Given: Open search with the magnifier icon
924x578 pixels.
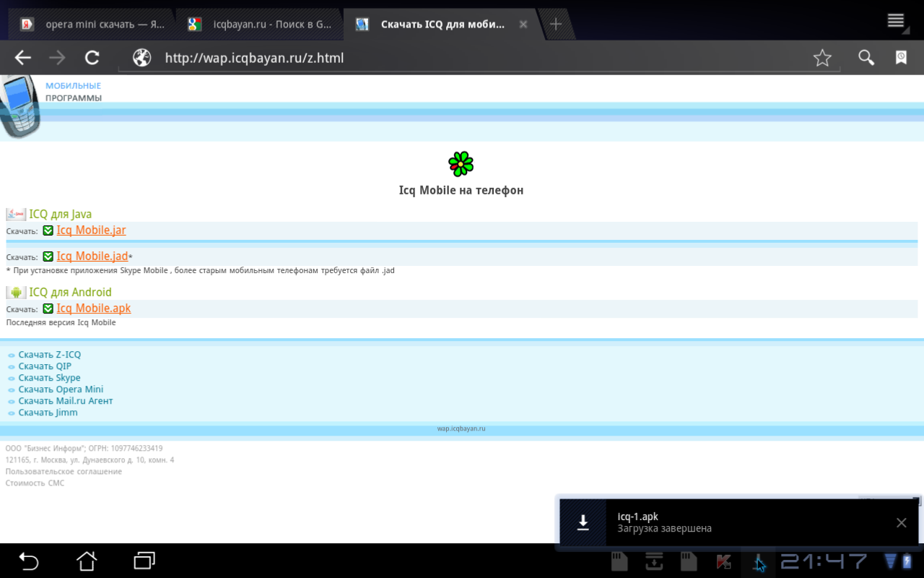Looking at the screenshot, I should [866, 58].
